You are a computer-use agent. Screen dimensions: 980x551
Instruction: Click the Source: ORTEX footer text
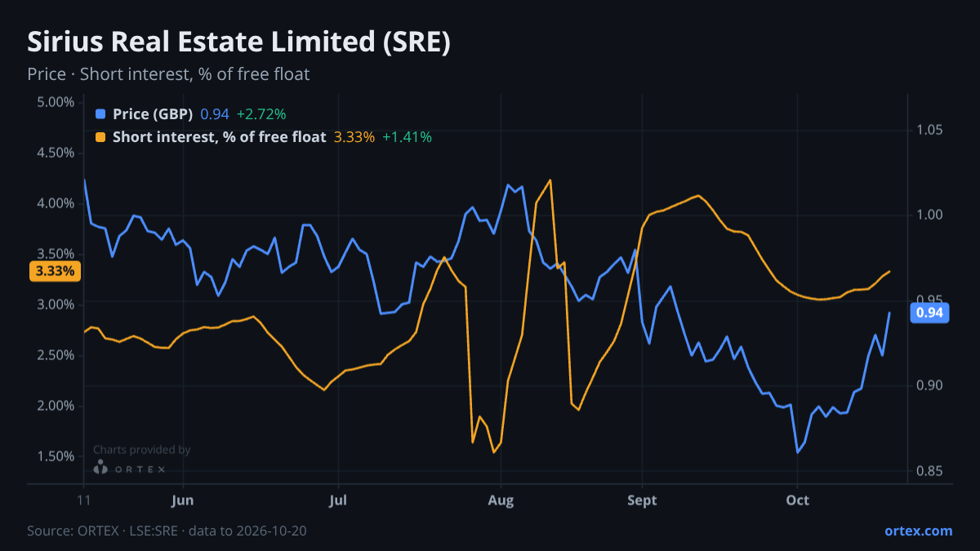(167, 531)
